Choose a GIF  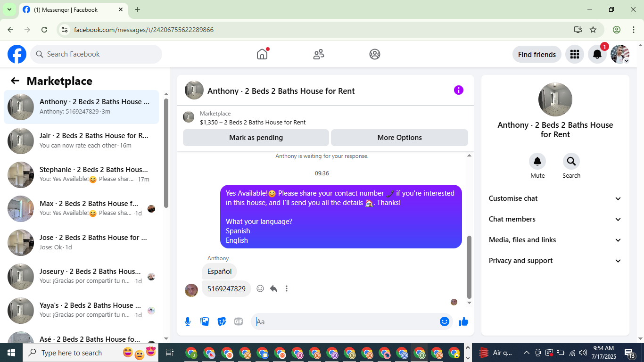(239, 321)
